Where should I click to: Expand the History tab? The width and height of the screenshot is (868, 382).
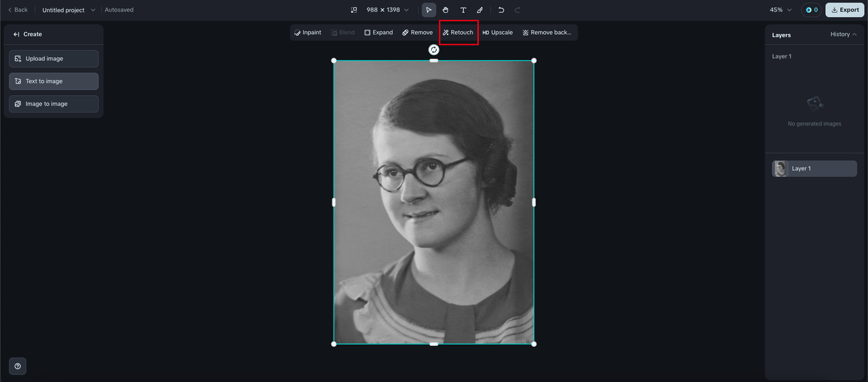(x=844, y=35)
